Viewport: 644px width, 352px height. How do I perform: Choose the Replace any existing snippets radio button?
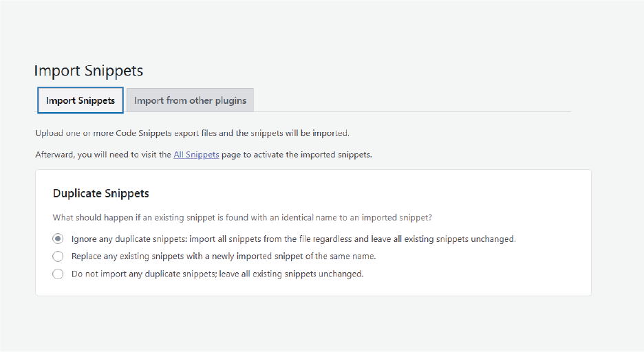(x=58, y=256)
